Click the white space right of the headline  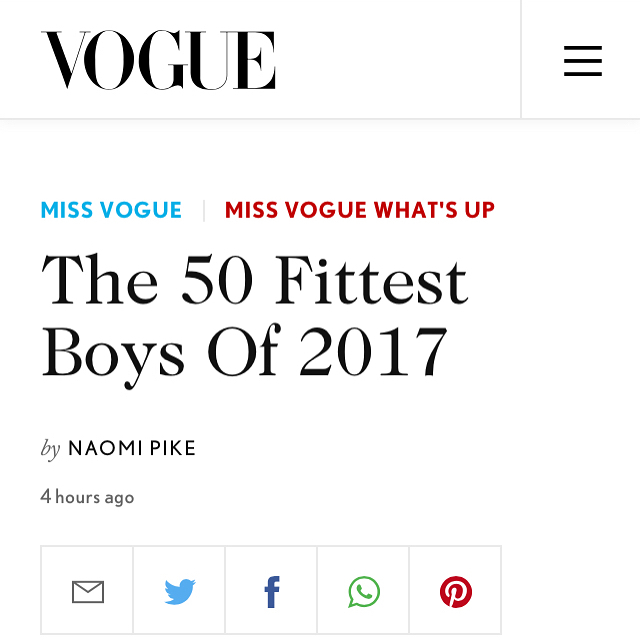[x=560, y=315]
